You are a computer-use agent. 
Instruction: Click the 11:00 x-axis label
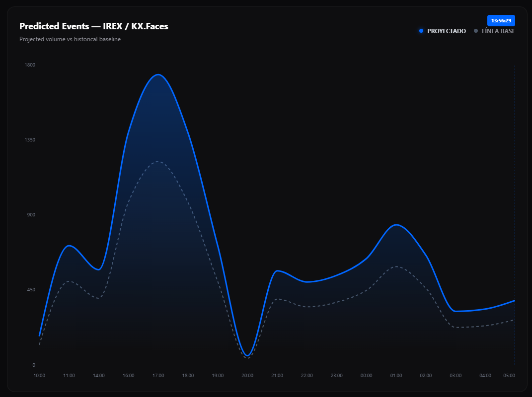[69, 375]
